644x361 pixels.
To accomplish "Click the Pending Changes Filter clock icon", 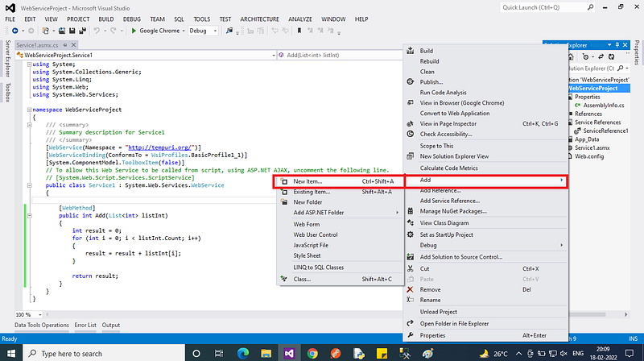I will (585, 56).
